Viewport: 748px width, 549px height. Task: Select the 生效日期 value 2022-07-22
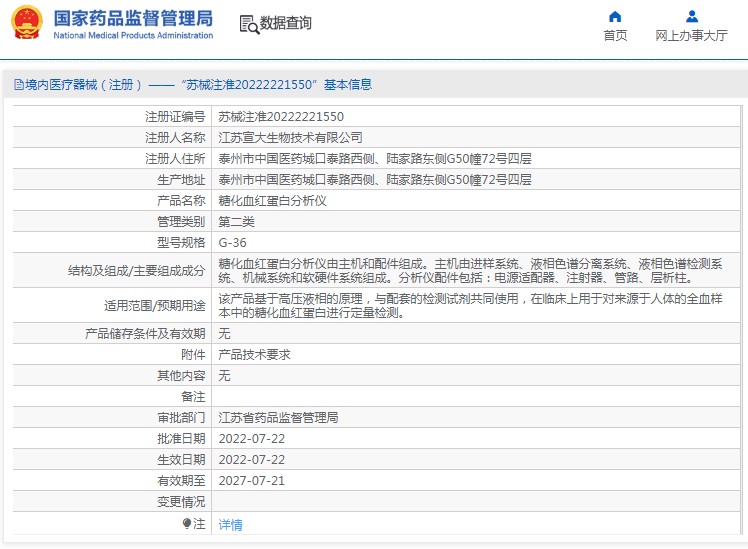[251, 460]
